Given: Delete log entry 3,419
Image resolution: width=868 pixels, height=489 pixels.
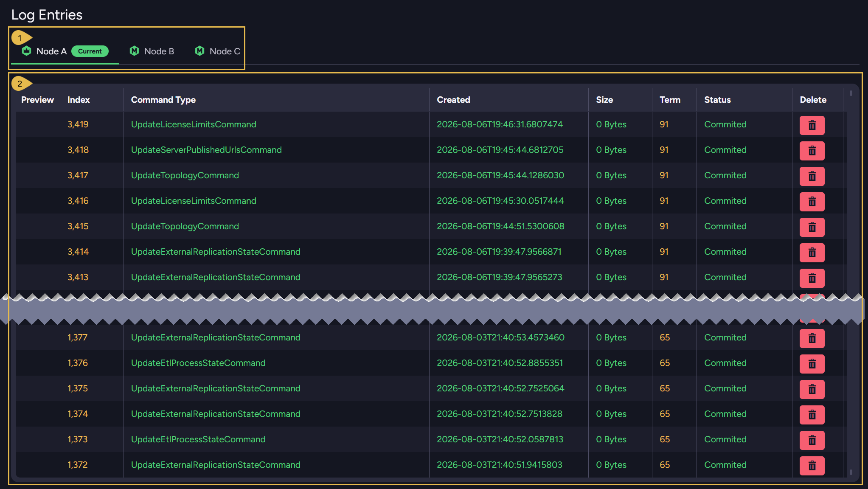Looking at the screenshot, I should tap(812, 125).
